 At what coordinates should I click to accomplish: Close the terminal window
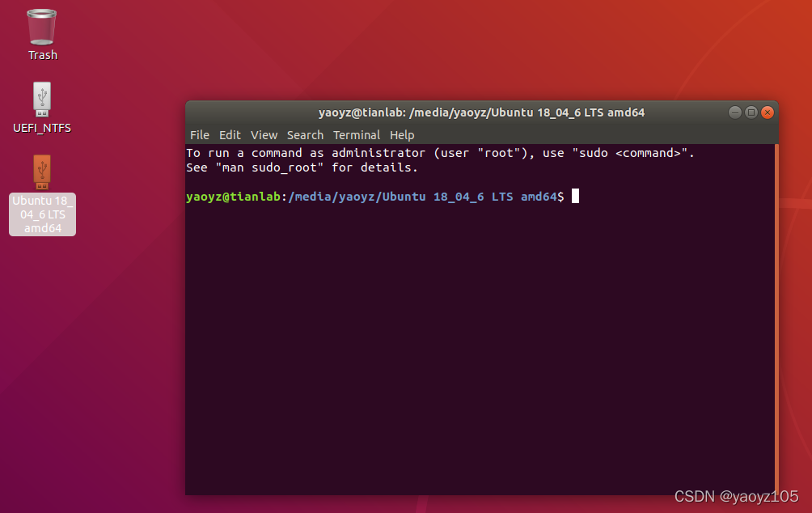(x=768, y=112)
